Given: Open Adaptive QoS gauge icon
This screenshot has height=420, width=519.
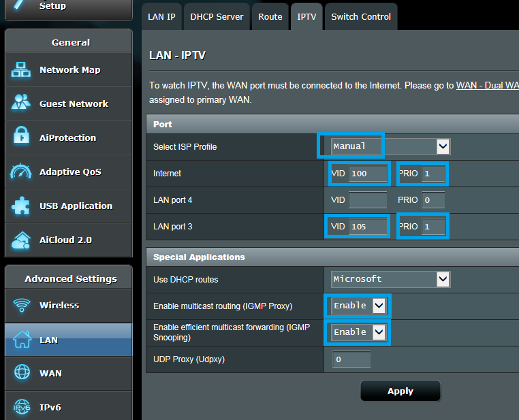Looking at the screenshot, I should click(21, 171).
